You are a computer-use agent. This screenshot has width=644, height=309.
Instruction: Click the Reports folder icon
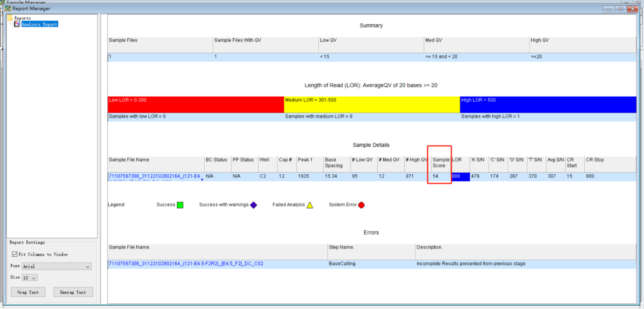click(10, 18)
